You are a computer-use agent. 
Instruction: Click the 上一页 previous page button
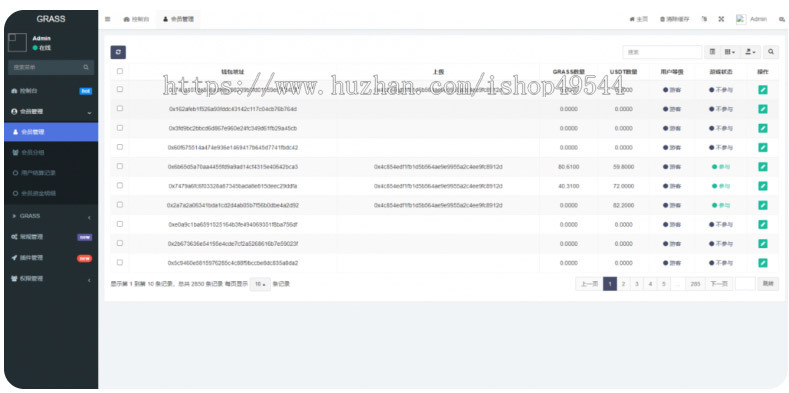coord(589,284)
